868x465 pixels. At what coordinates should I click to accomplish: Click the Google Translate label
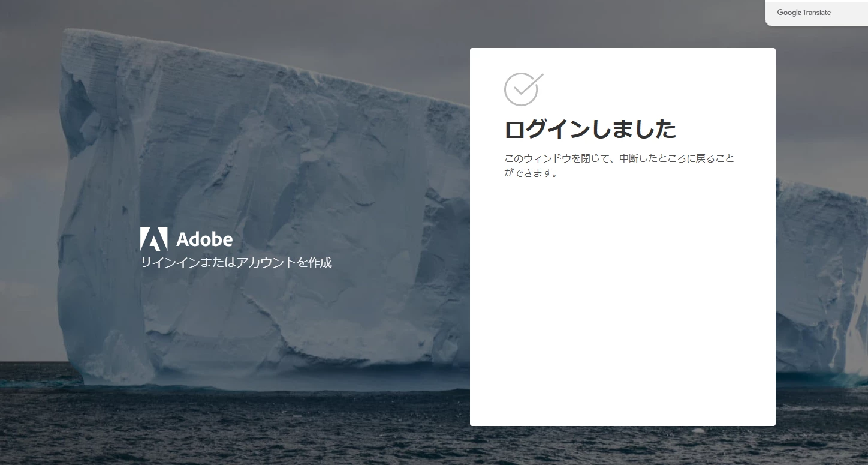pos(804,13)
